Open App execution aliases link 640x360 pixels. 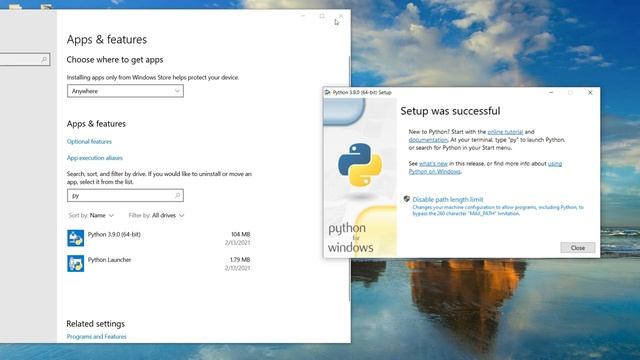tap(95, 158)
